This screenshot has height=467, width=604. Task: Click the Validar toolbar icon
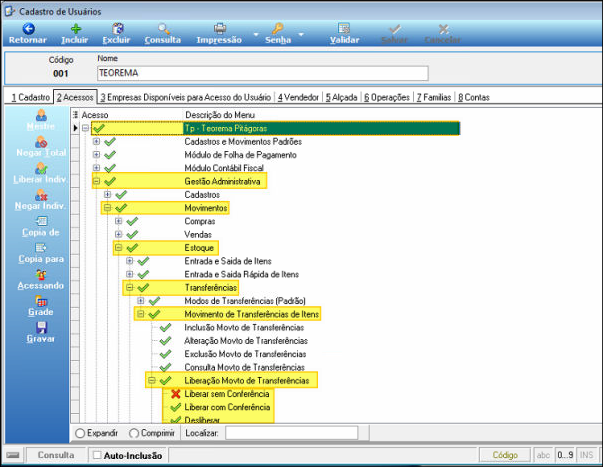pos(344,29)
